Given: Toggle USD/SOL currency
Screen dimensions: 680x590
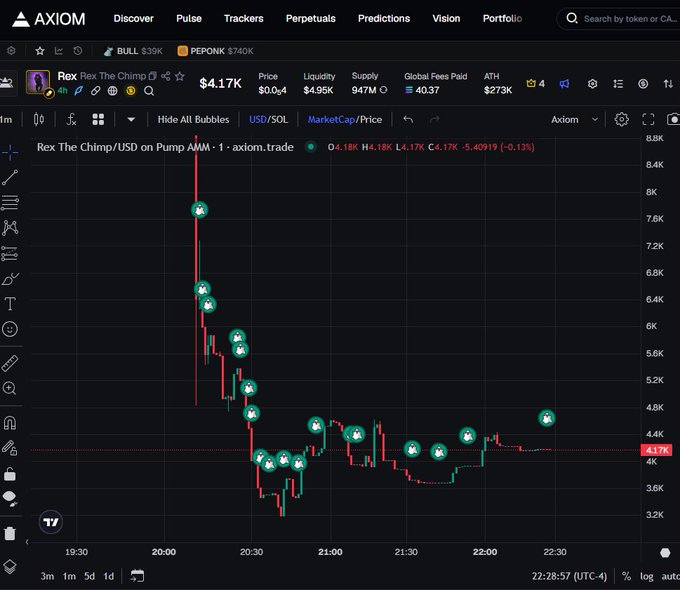Looking at the screenshot, I should [x=268, y=119].
